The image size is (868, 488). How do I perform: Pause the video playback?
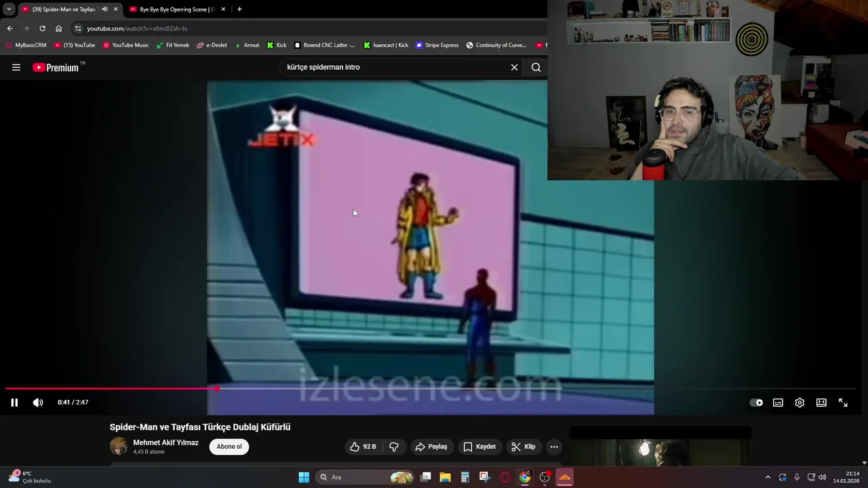pyautogui.click(x=14, y=403)
